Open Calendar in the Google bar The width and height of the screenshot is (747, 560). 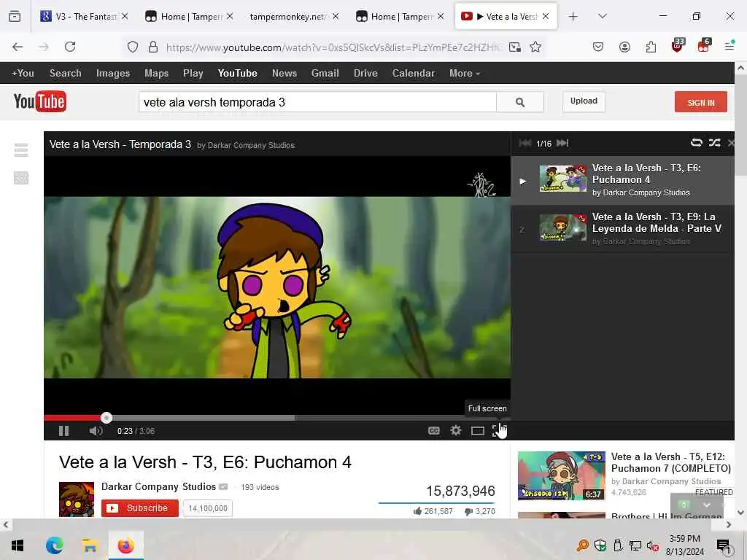414,74
